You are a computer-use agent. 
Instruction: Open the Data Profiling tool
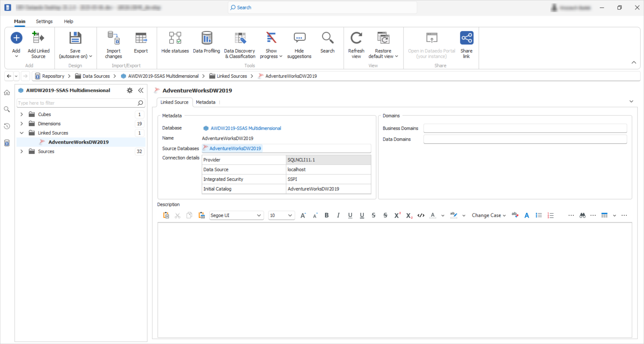click(x=206, y=42)
